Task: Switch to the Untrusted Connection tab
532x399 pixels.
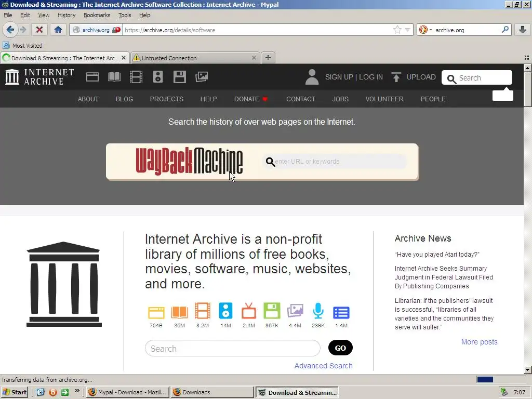Action: point(195,58)
